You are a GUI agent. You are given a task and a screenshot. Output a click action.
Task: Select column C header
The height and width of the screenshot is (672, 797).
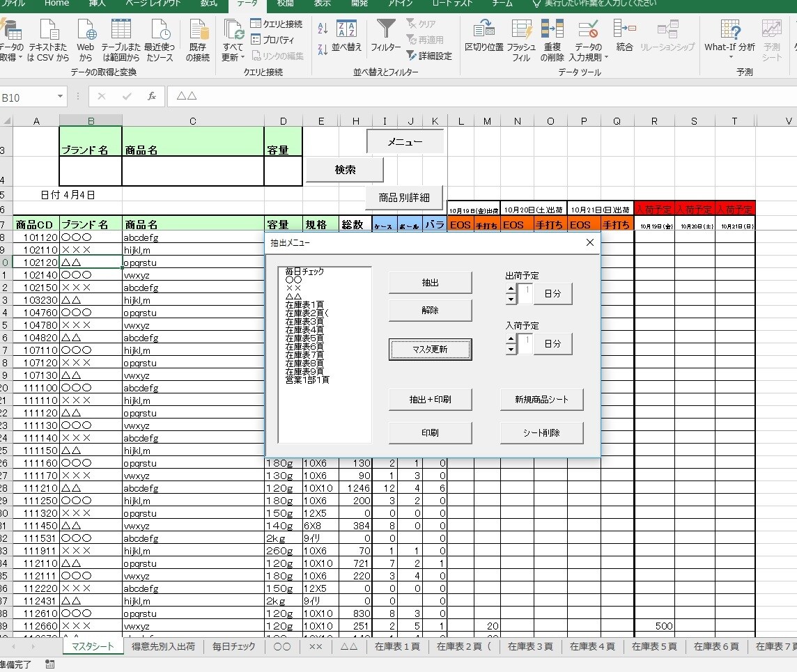click(x=193, y=121)
